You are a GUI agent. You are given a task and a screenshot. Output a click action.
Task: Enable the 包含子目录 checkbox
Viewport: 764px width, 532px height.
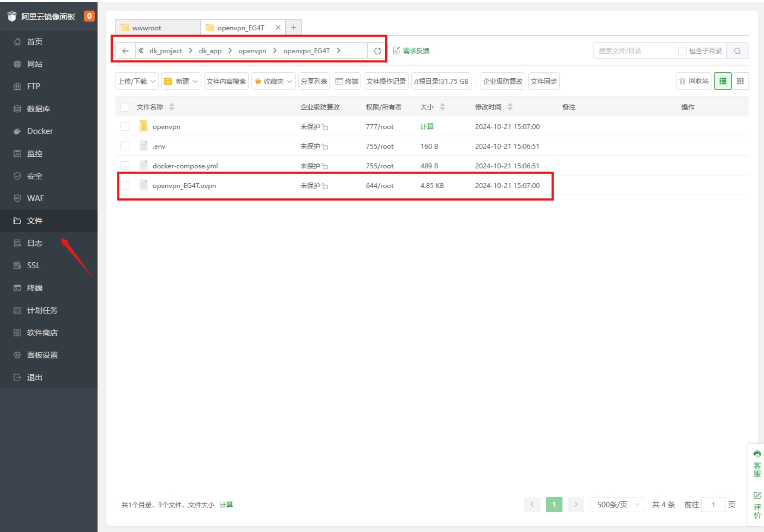coord(682,51)
